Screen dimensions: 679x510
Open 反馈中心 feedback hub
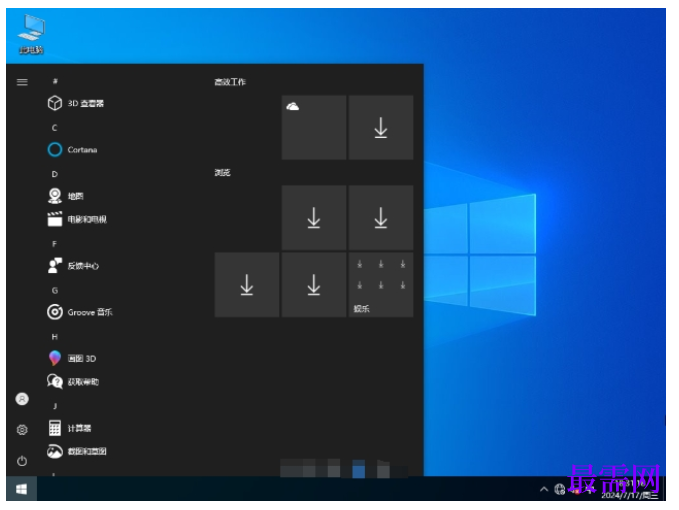tap(73, 266)
